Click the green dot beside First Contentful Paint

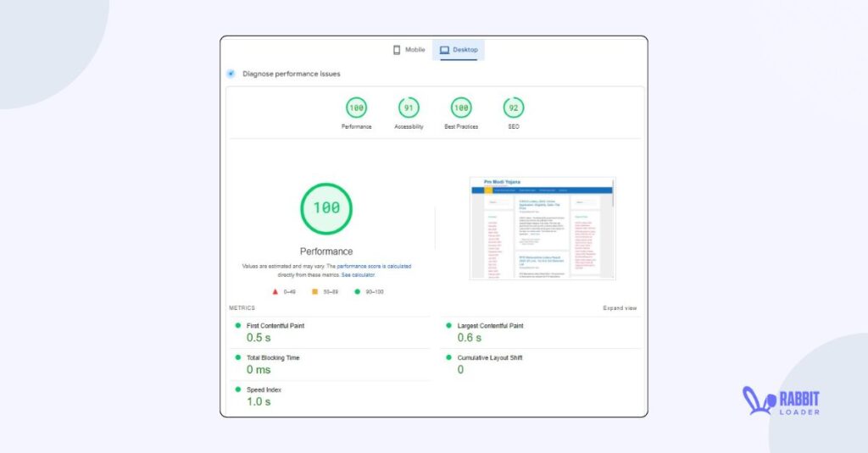238,325
